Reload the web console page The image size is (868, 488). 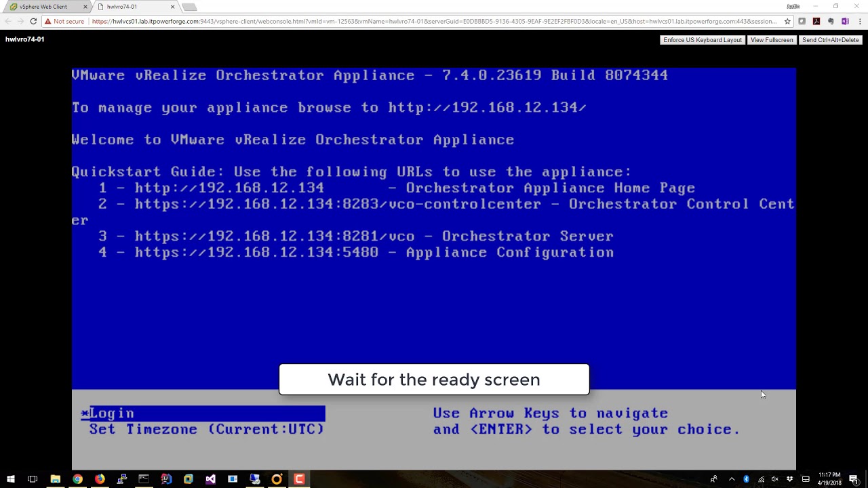pyautogui.click(x=33, y=22)
